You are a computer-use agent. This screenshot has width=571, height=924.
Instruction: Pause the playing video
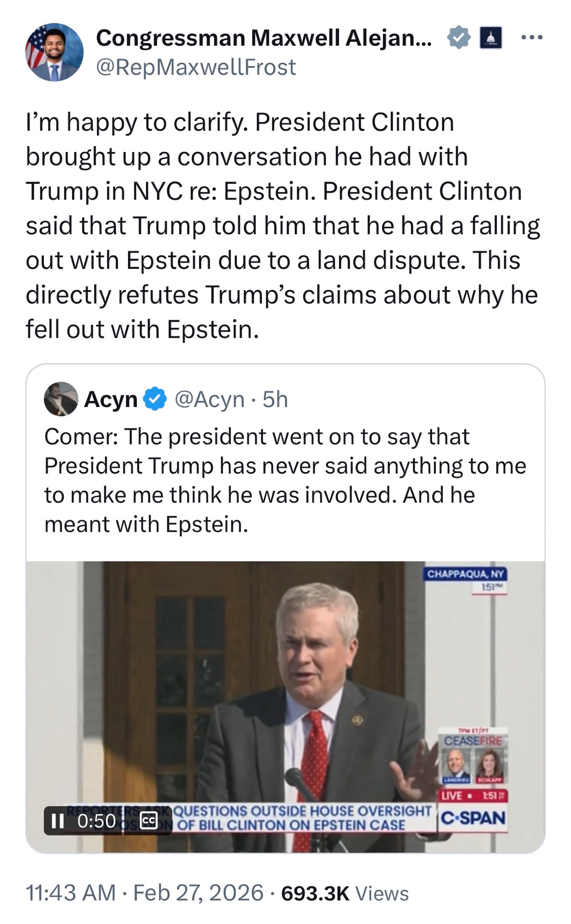point(58,821)
